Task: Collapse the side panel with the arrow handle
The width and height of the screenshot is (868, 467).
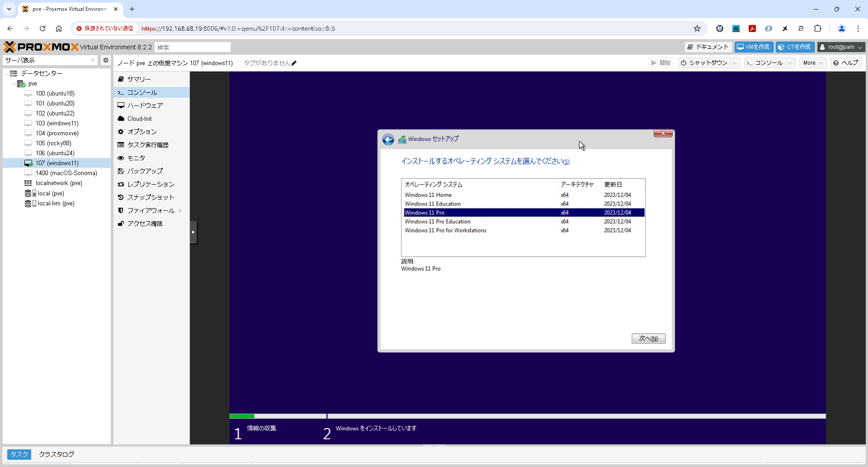Action: click(193, 232)
